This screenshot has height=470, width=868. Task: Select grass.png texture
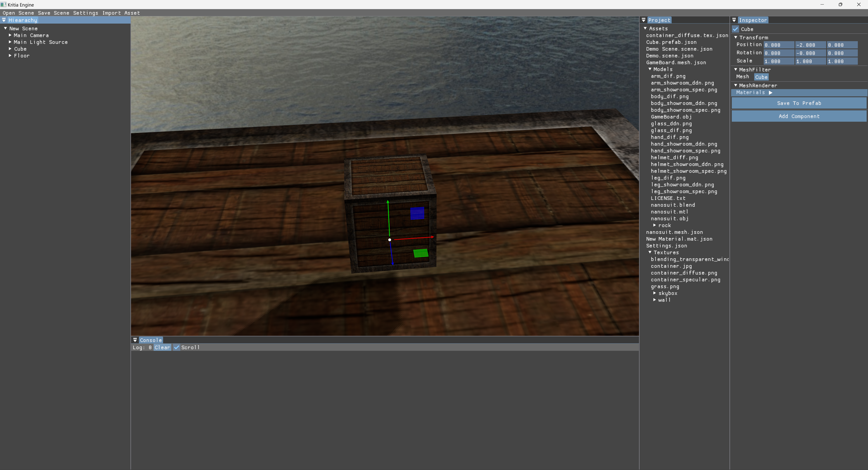(665, 286)
